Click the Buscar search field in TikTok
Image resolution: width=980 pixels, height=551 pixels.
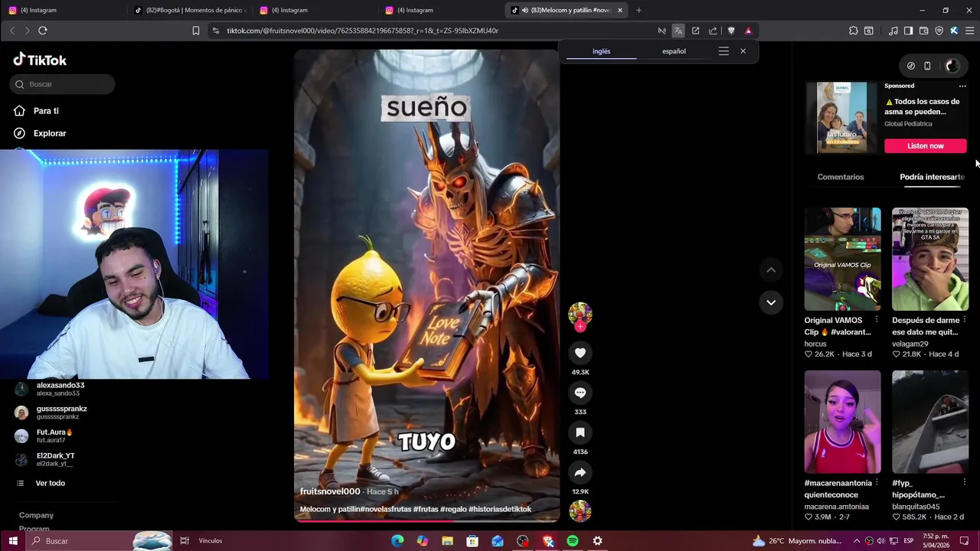click(63, 84)
